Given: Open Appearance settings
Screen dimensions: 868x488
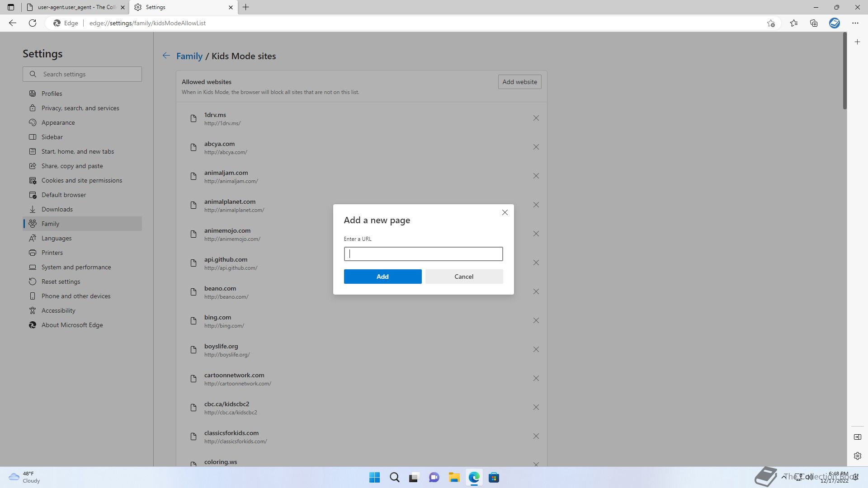Looking at the screenshot, I should click(x=82, y=122).
